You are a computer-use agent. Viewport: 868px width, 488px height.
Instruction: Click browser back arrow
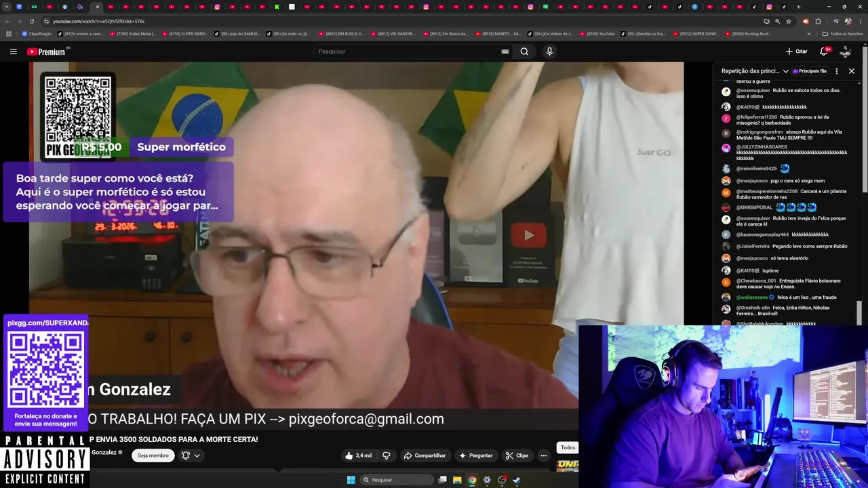[7, 21]
